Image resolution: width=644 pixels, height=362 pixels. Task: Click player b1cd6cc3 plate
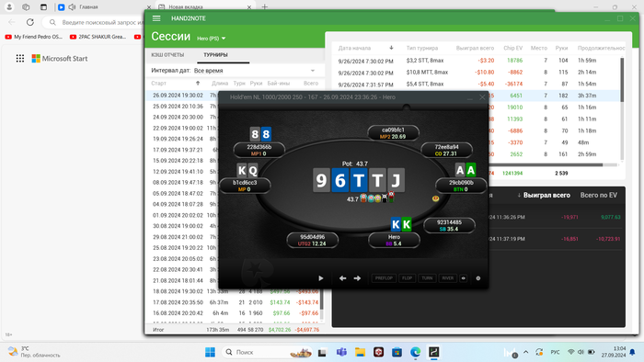246,186
